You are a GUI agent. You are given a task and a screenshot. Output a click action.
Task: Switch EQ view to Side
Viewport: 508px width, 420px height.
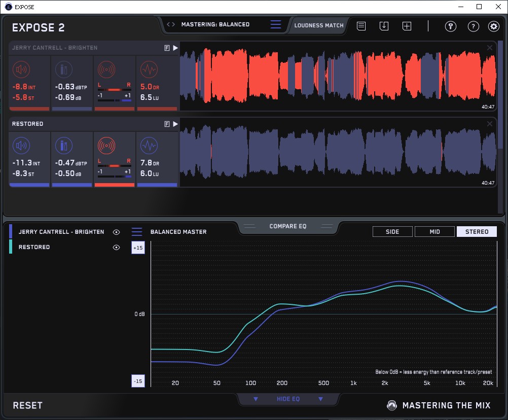(392, 232)
